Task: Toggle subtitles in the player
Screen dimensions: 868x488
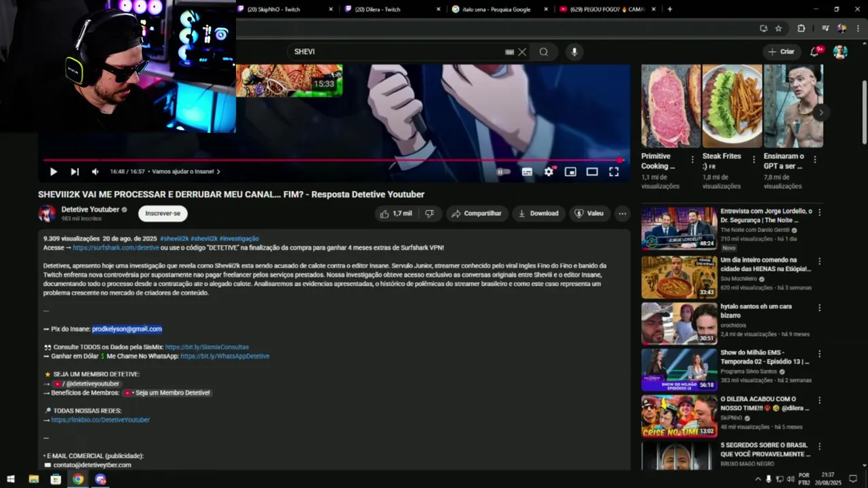Action: 527,172
